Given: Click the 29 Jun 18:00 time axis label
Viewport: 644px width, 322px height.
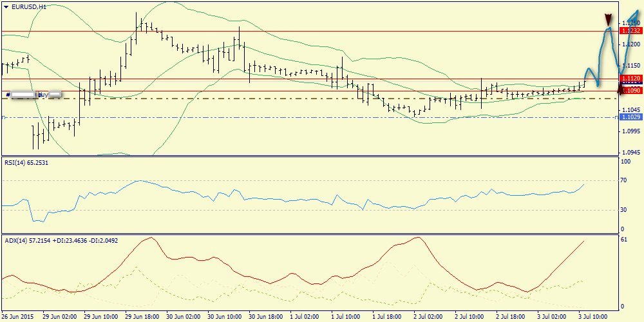Looking at the screenshot, I should tap(143, 317).
